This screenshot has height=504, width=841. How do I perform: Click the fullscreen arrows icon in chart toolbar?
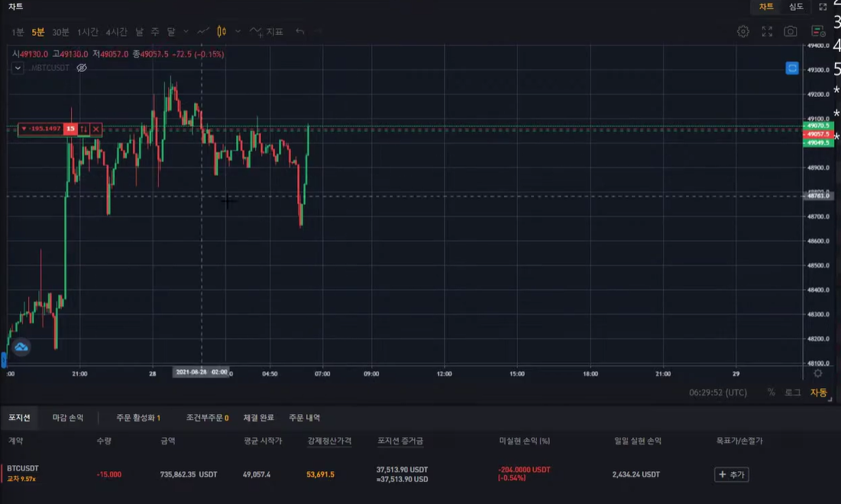coord(767,31)
